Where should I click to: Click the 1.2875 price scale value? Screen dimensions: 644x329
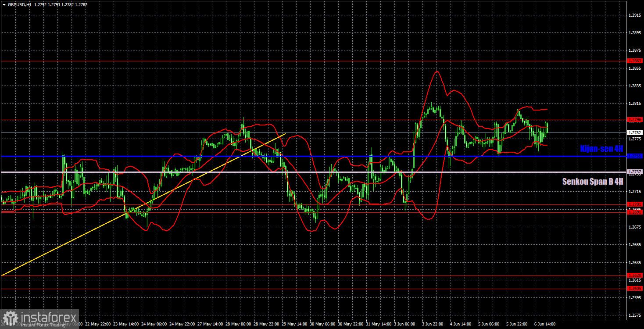tap(635, 50)
